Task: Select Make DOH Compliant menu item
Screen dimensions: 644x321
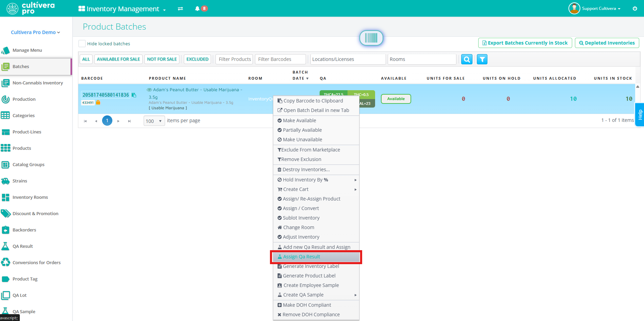Action: click(x=316, y=305)
